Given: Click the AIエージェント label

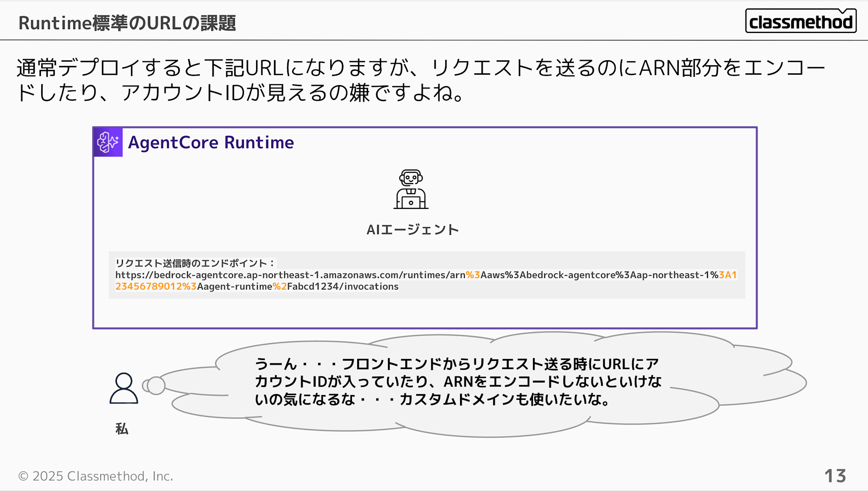Looking at the screenshot, I should click(x=412, y=229).
